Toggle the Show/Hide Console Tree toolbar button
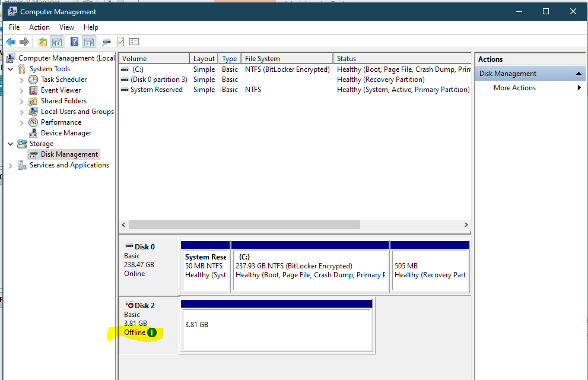The width and height of the screenshot is (588, 380). (x=57, y=42)
